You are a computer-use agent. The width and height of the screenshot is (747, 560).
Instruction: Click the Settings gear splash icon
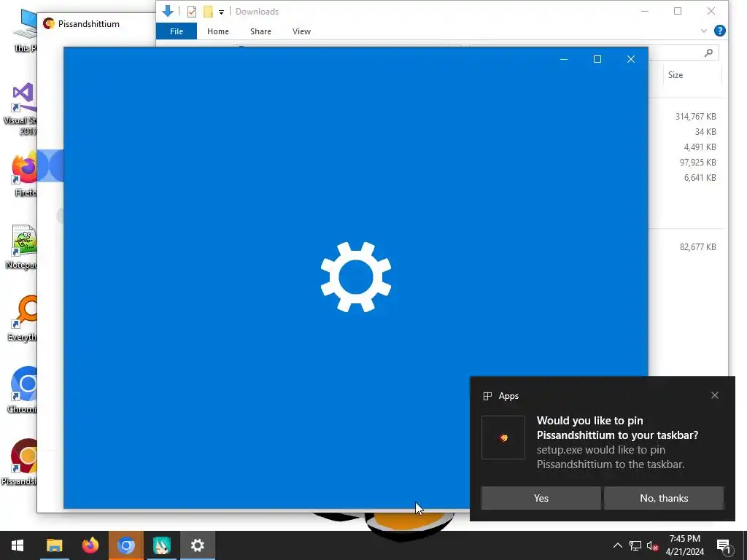[x=356, y=277]
